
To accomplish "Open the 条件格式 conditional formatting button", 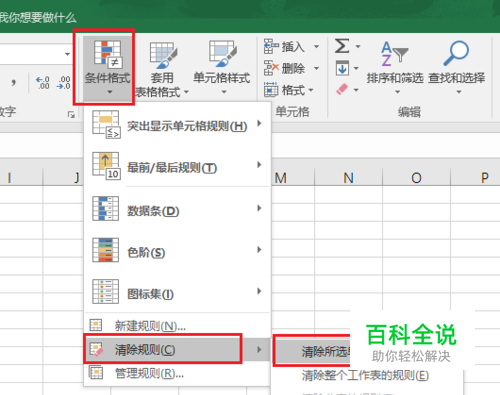I will pos(107,68).
